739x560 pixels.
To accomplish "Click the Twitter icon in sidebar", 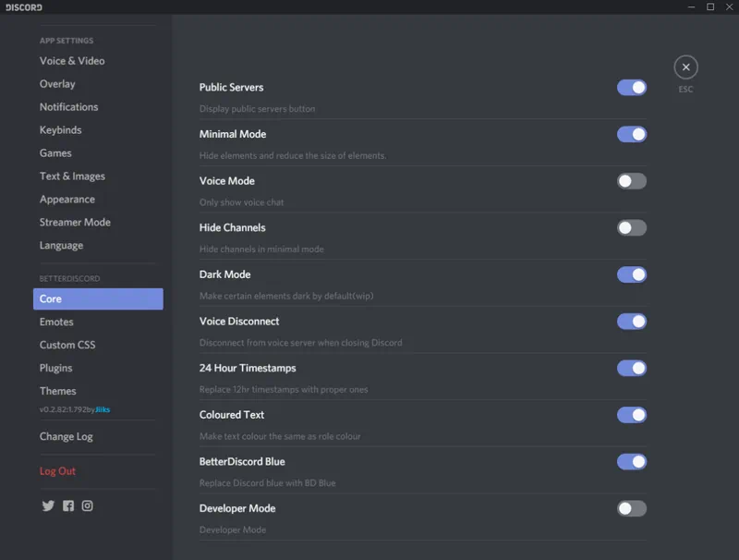I will pos(48,506).
